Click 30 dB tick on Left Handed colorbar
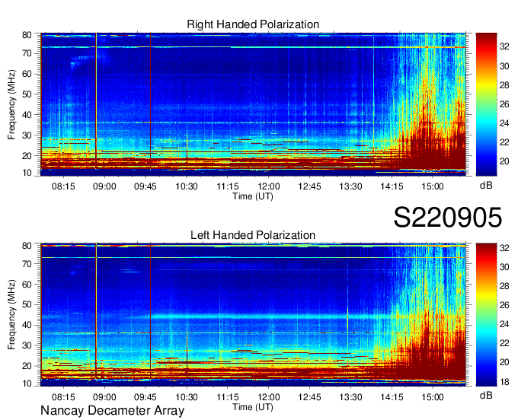 tap(504, 267)
